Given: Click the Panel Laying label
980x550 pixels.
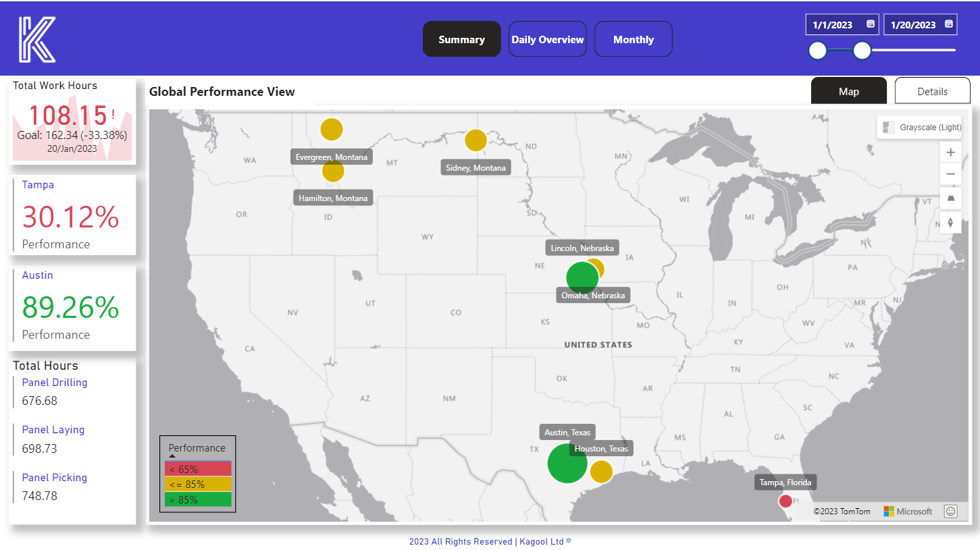Looking at the screenshot, I should coord(53,430).
